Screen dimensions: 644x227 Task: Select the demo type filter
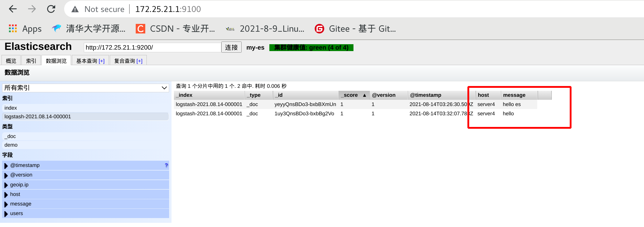pyautogui.click(x=86, y=145)
